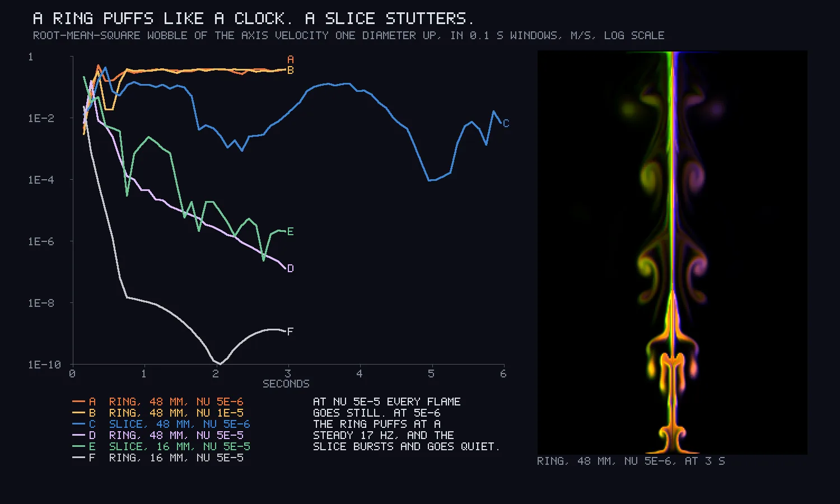Screen dimensions: 840x504
Task: Click the note line "STEADY 17 HZ, AND THE"
Action: (384, 435)
